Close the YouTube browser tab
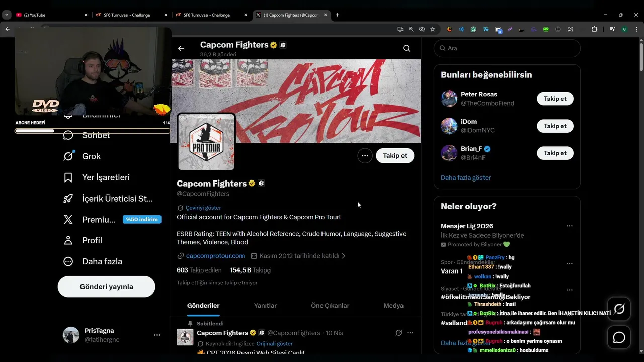644x362 pixels. [86, 15]
